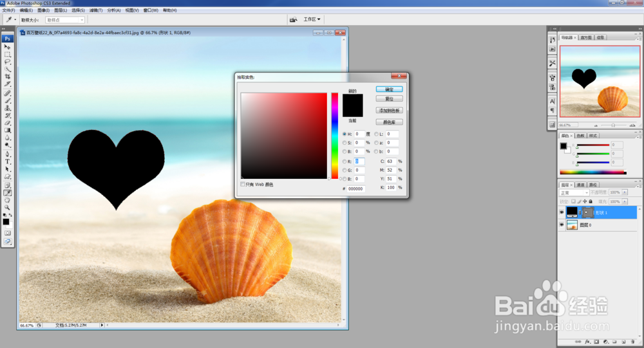Select the Path Selection tool
Viewport: 644px width, 348px height.
coord(7,169)
